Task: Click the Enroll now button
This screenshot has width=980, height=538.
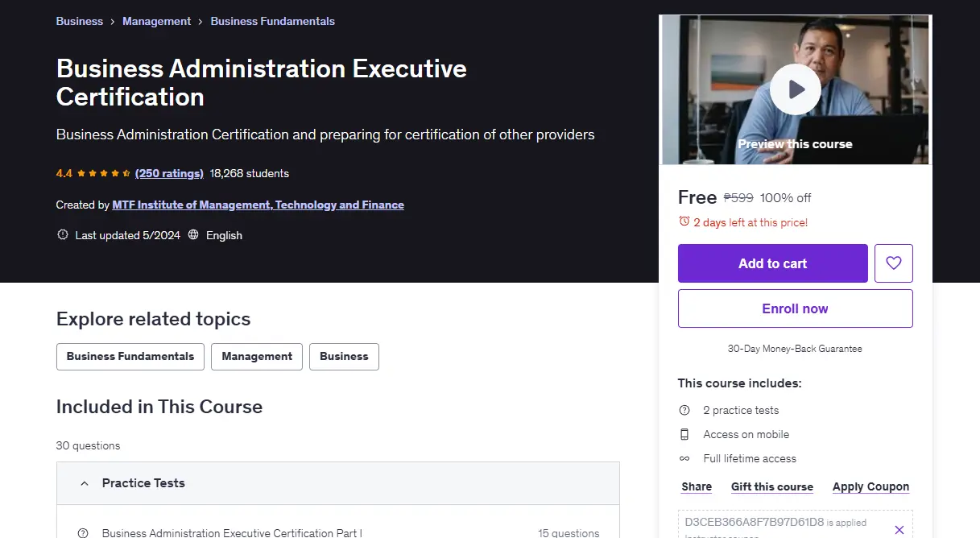Action: [x=796, y=308]
